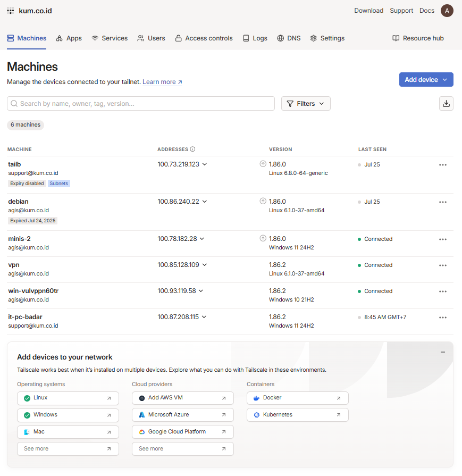Switch to the DNS tab
462x476 pixels.
[289, 38]
